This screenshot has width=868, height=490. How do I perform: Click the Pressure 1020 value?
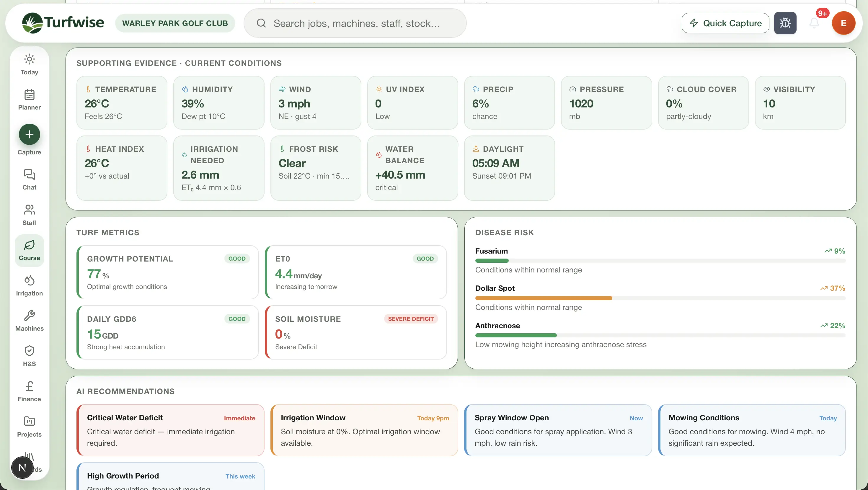pyautogui.click(x=581, y=103)
